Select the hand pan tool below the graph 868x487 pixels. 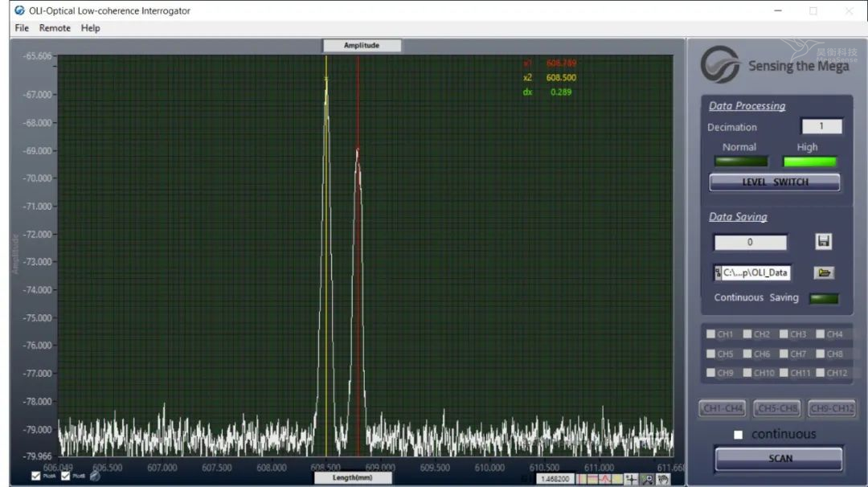coord(663,479)
